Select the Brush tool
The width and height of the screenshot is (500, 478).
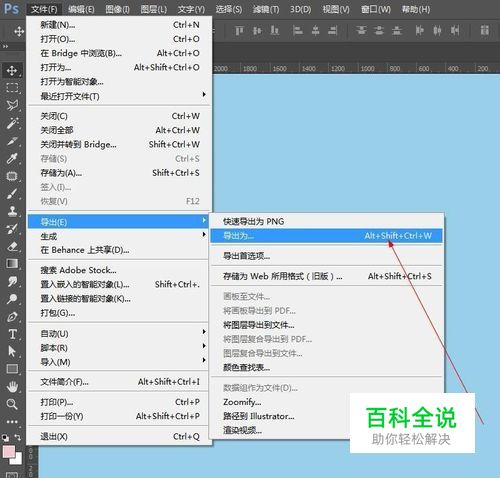click(x=12, y=194)
